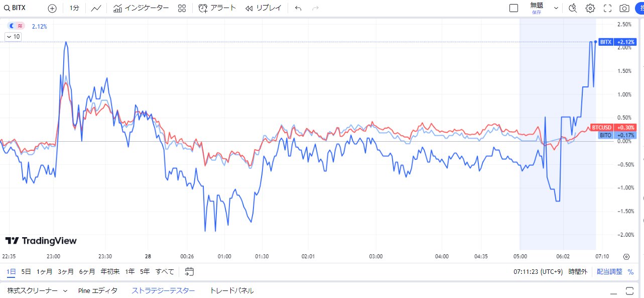Click the 05:00 time axis label
Screen dimensions: 644x298
[520, 256]
